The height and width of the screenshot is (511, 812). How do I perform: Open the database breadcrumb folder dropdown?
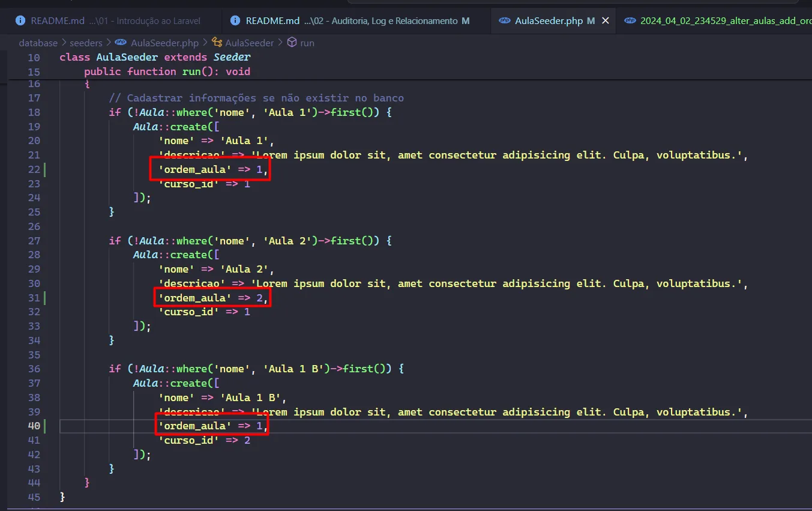click(38, 43)
